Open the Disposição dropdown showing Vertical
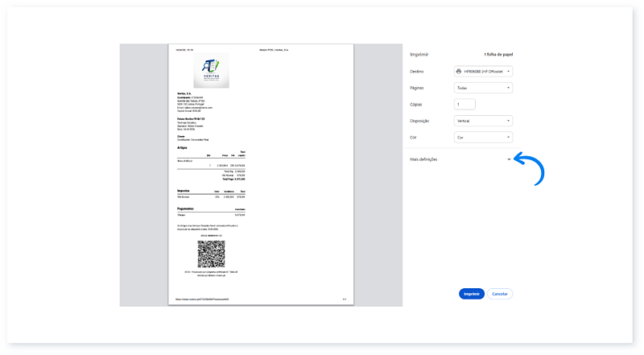This screenshot has height=355, width=644. pyautogui.click(x=483, y=121)
